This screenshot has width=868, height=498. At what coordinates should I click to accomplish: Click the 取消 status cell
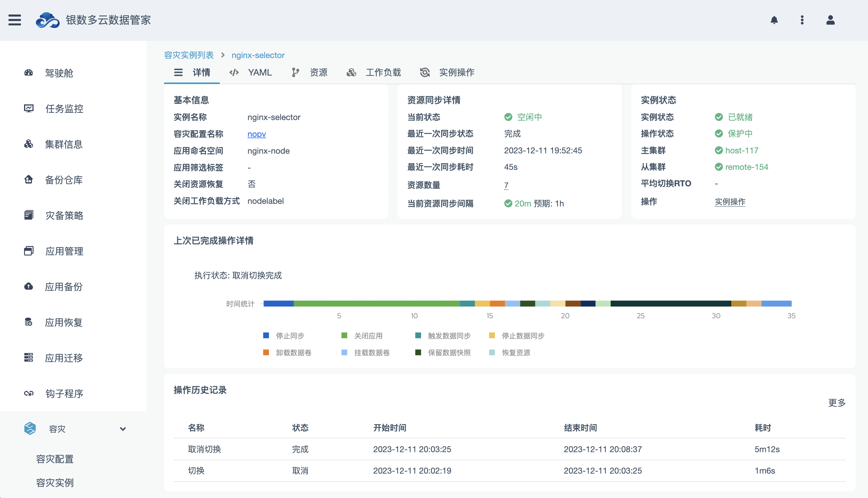(300, 471)
